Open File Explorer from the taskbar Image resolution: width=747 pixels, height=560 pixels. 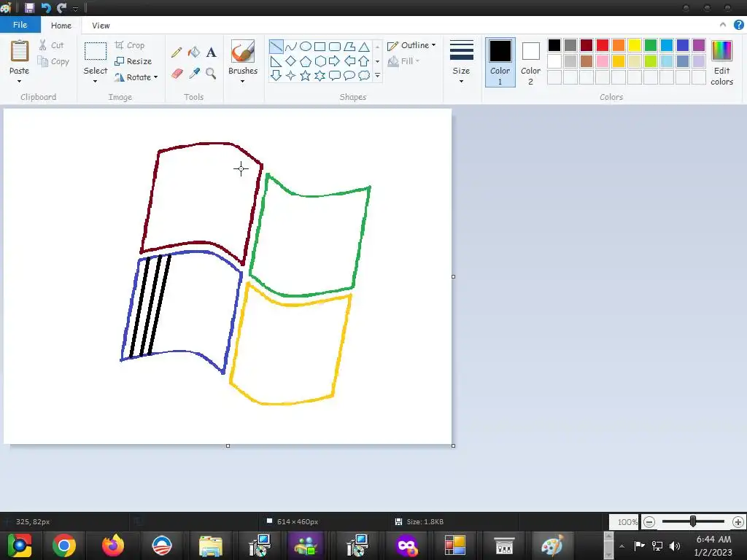(211, 545)
